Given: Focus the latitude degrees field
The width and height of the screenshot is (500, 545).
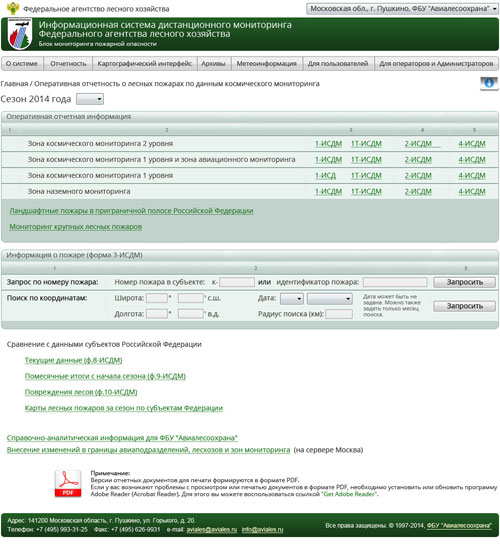Looking at the screenshot, I should pos(157,299).
